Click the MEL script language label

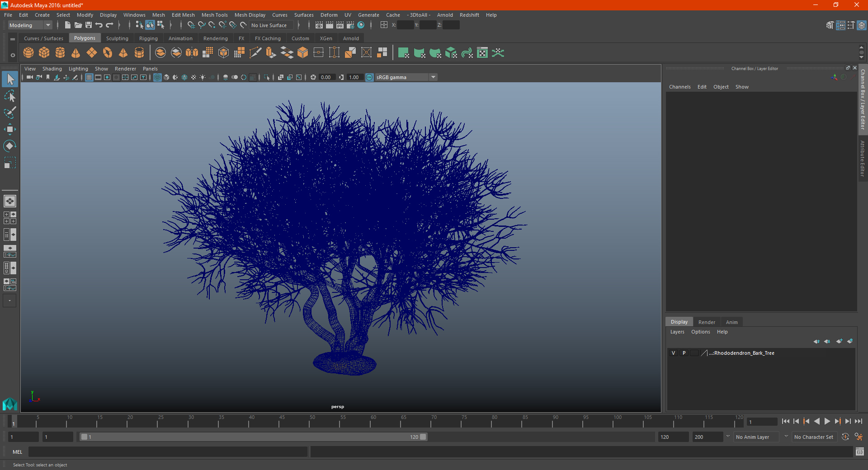pyautogui.click(x=18, y=452)
